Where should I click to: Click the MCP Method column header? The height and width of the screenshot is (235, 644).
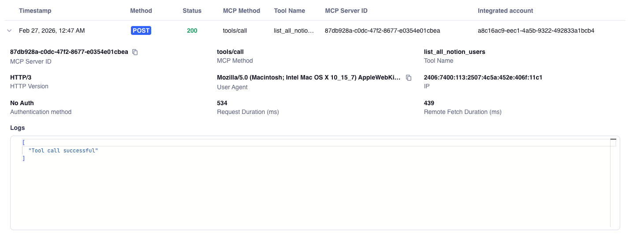tap(242, 11)
